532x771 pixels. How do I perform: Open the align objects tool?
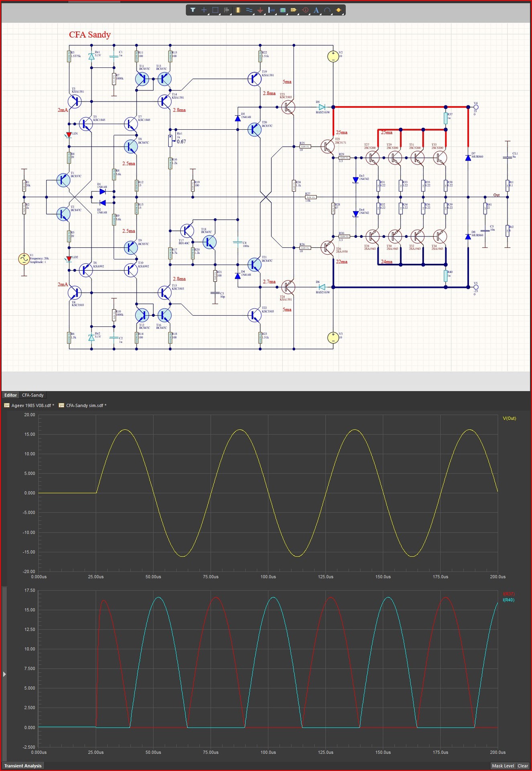(226, 10)
